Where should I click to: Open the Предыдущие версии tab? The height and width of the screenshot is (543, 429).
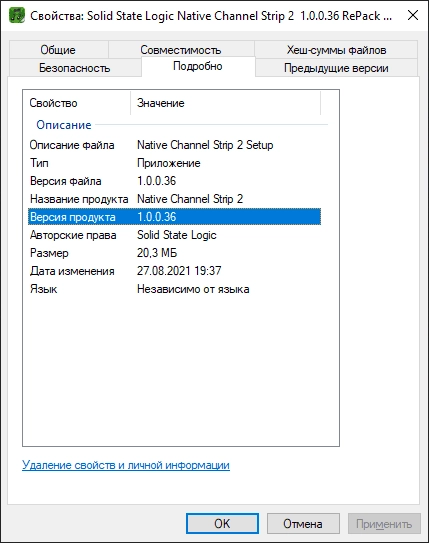(x=336, y=68)
